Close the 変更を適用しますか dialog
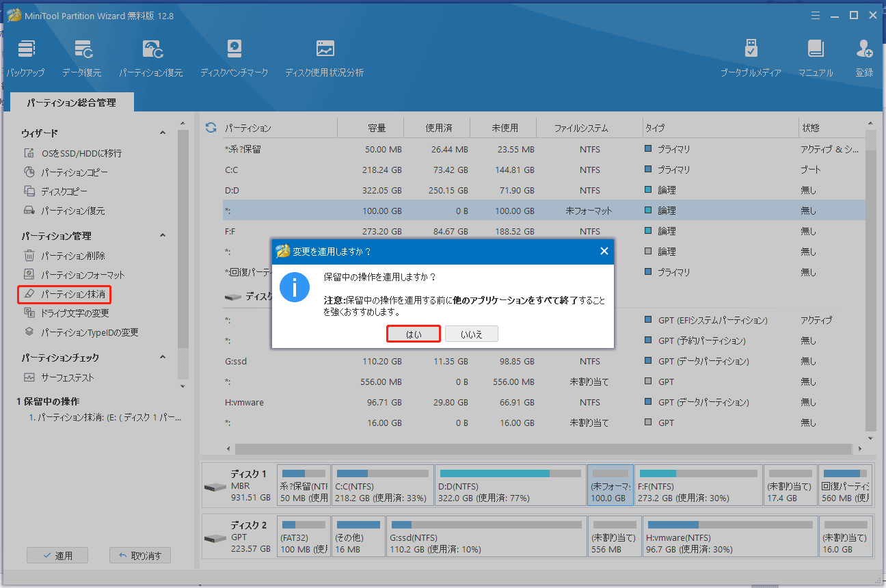 click(x=604, y=252)
